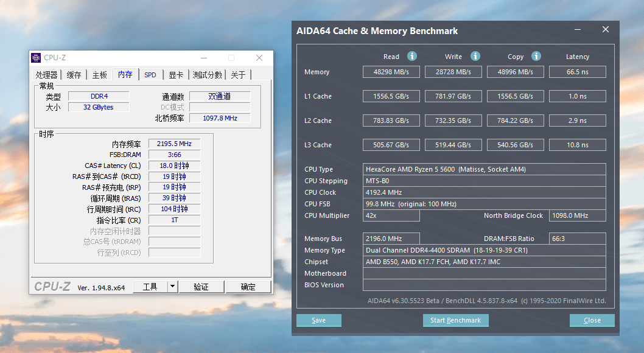Click the L3 Cache Copy value 540.56 GB/s
644x353 pixels.
[x=516, y=145]
